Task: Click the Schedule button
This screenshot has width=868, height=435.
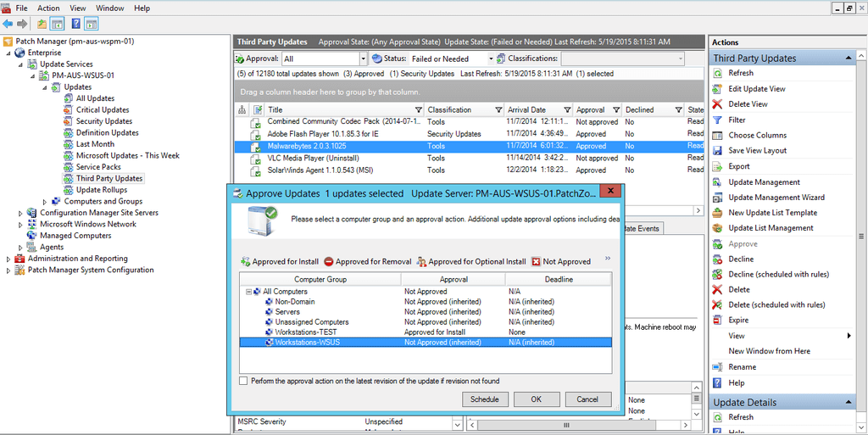Action: click(x=484, y=399)
